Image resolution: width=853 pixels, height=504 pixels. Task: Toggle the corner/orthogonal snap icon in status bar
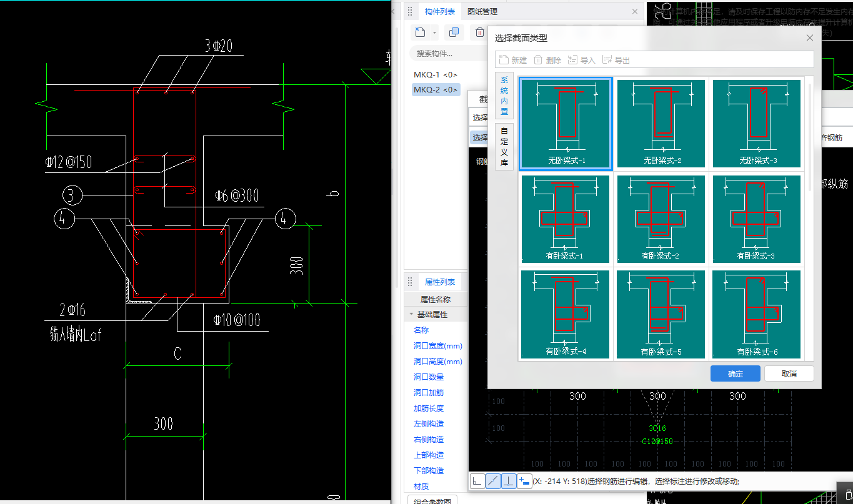coord(477,482)
